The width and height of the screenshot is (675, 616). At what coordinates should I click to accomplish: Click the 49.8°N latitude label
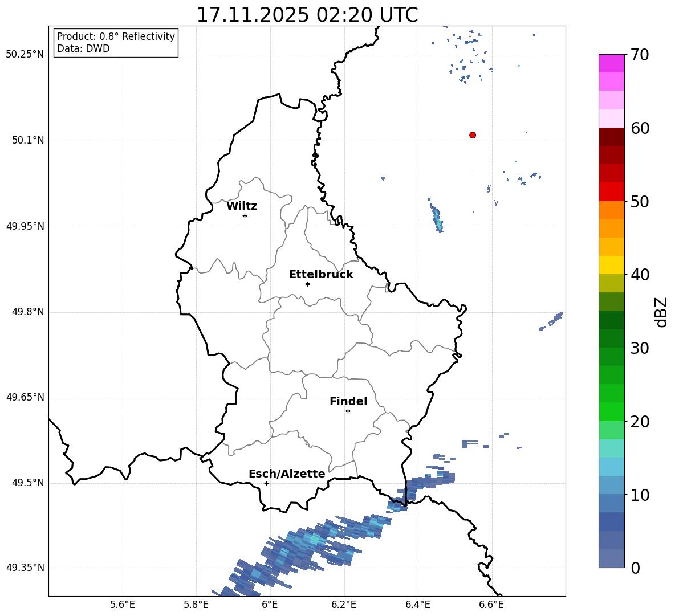tap(28, 312)
